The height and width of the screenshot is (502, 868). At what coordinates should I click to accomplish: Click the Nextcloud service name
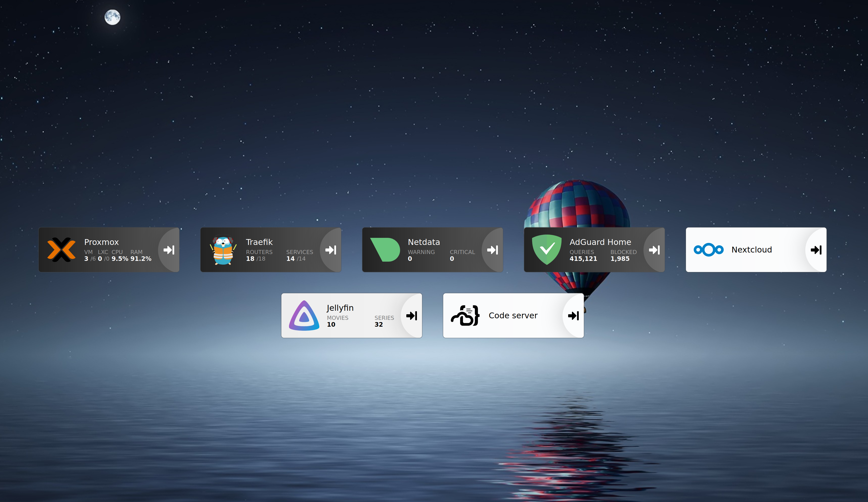[751, 250]
